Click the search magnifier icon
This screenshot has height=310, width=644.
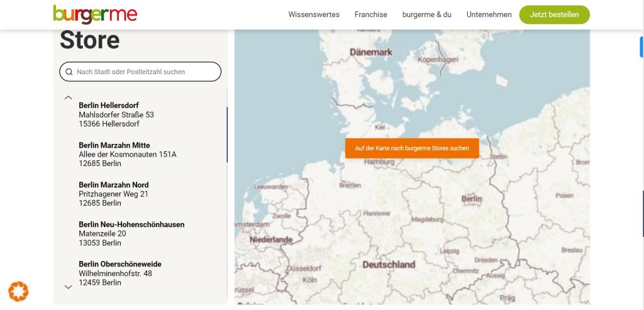(69, 72)
